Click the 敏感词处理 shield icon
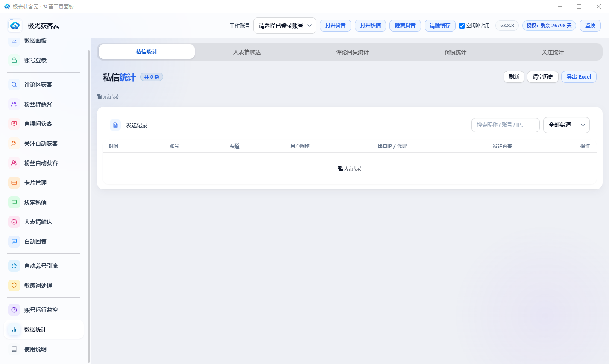Viewport: 609px width, 364px height. [x=14, y=285]
